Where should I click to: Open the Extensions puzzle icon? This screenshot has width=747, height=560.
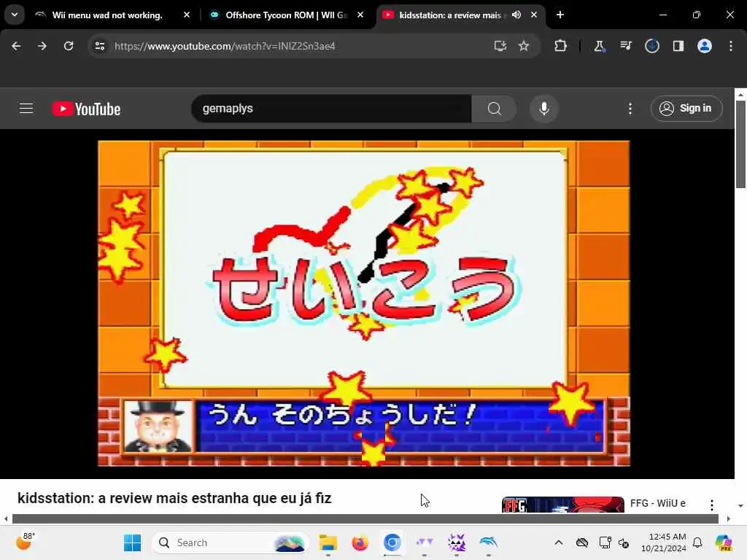(x=560, y=46)
